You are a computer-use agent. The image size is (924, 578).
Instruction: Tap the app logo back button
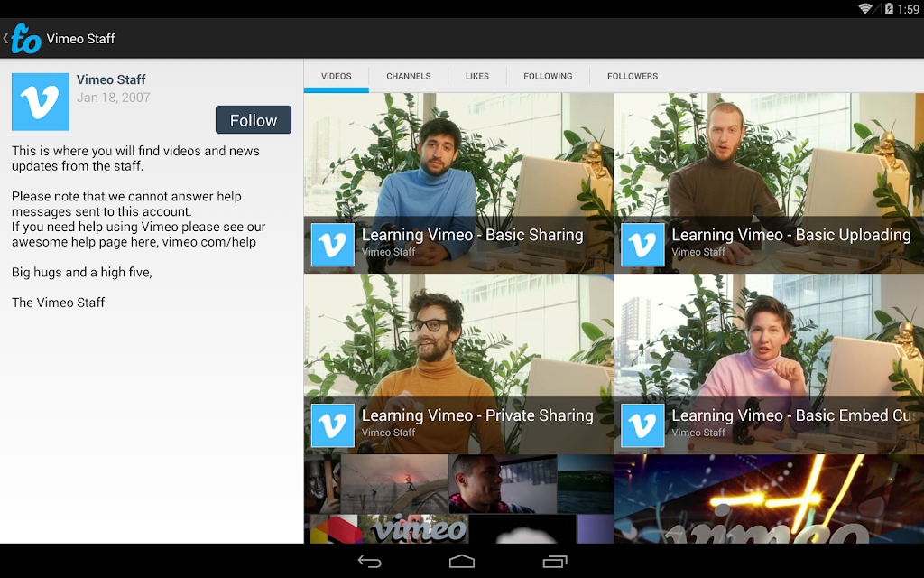23,38
